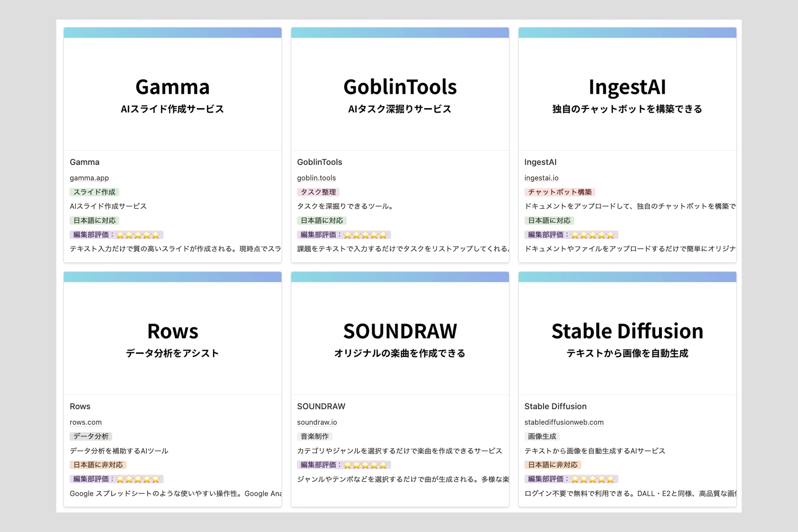
Task: Click GoblinTools review text 課題をテキストで
Action: [x=403, y=249]
